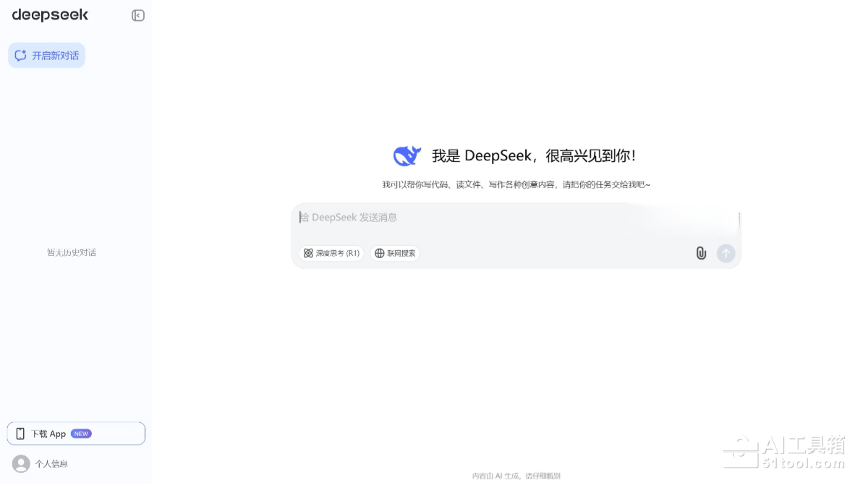Click the blue DeepSeek whale logo
The width and height of the screenshot is (868, 488).
407,155
